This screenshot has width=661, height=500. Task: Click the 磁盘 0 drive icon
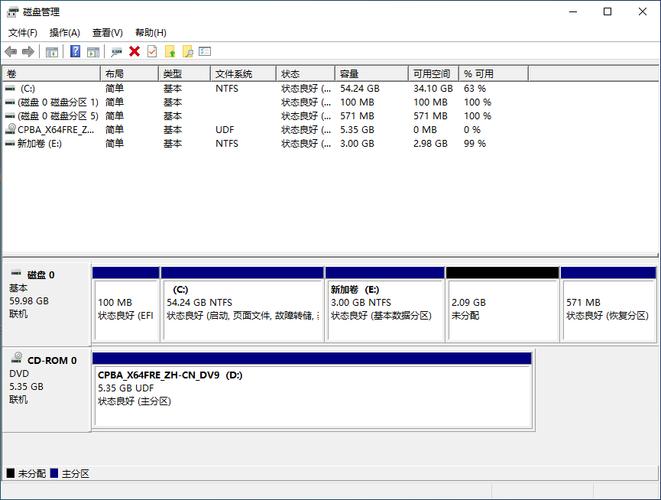[16, 273]
